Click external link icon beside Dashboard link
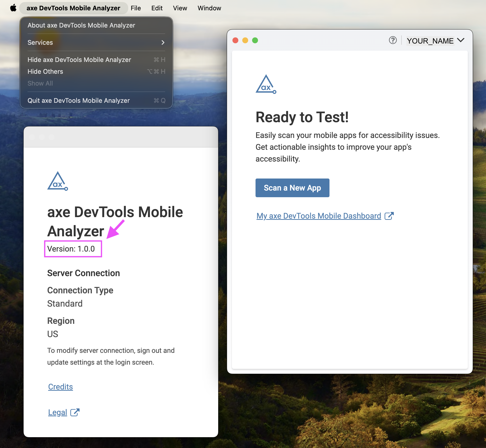The height and width of the screenshot is (448, 486). (389, 216)
